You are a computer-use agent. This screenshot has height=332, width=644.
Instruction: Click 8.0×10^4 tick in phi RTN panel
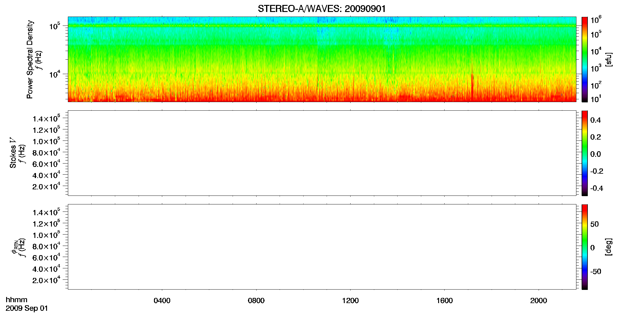(46, 247)
